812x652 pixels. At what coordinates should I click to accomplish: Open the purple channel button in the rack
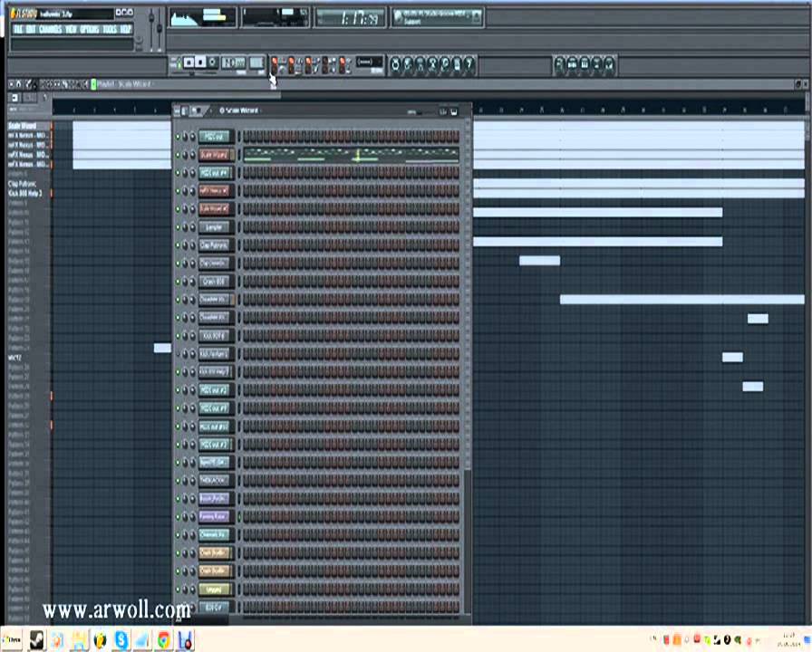(215, 516)
